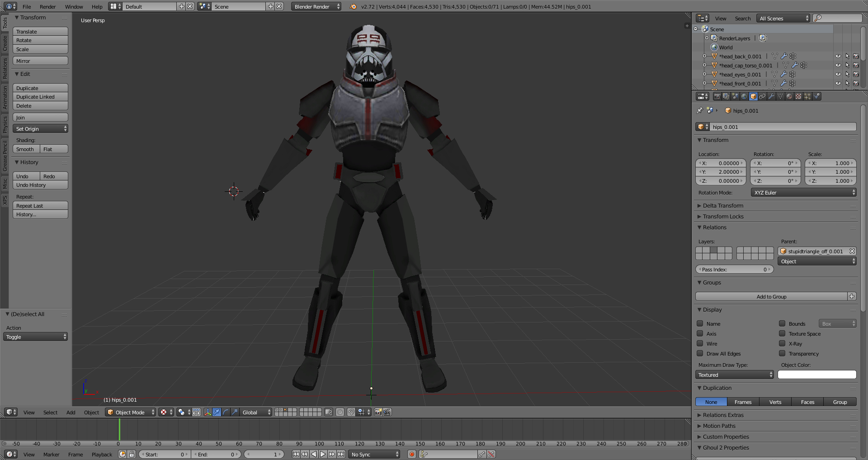Click the keying set keys icon

point(424,454)
